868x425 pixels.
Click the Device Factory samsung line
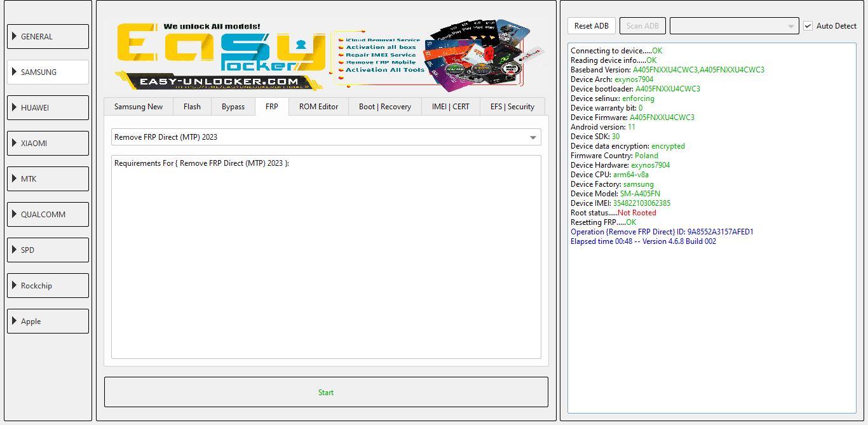click(x=612, y=184)
